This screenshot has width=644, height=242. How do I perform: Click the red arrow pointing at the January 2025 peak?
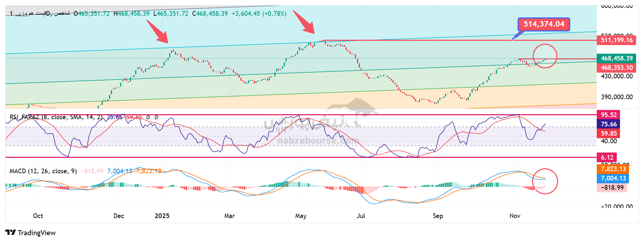point(158,32)
